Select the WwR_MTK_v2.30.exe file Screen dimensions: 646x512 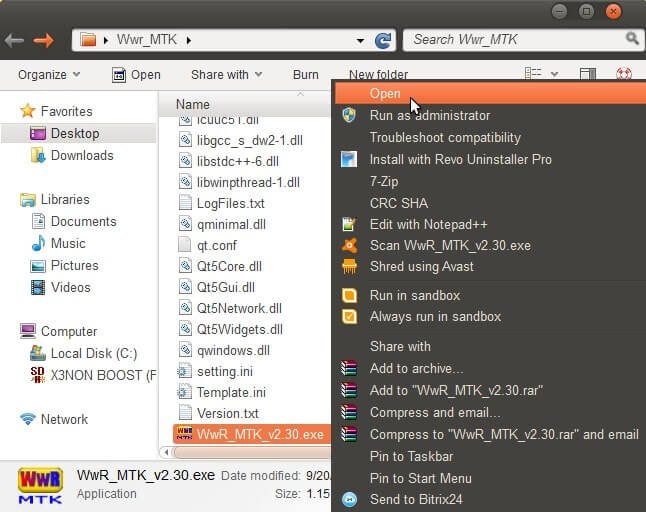coord(259,434)
